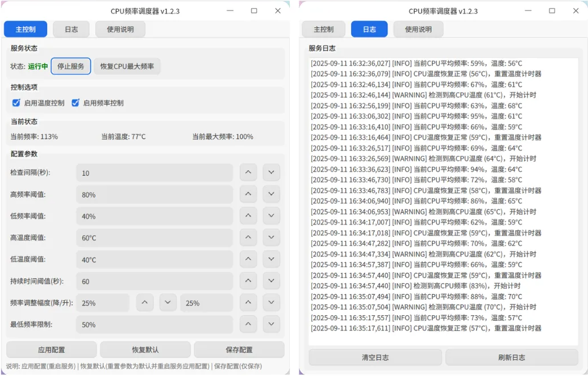Click the 当前温度: 77°C status text
Screen dimensions: 588x376
(123, 137)
